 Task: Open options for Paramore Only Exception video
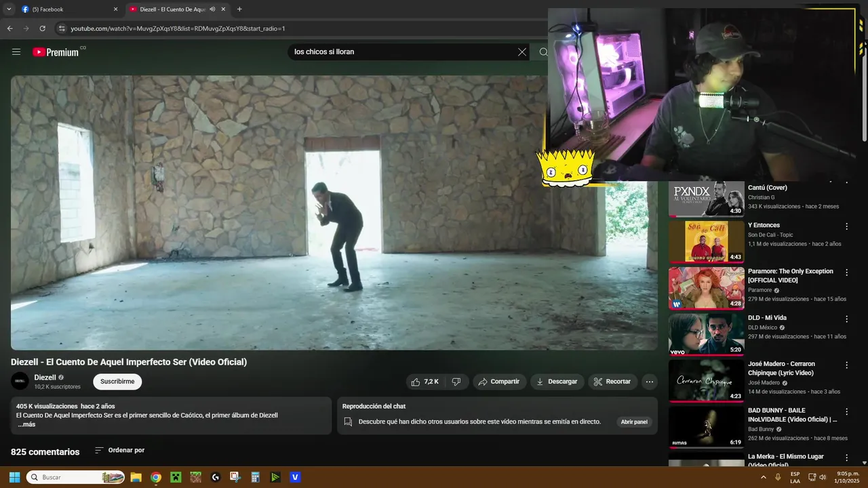click(x=846, y=272)
